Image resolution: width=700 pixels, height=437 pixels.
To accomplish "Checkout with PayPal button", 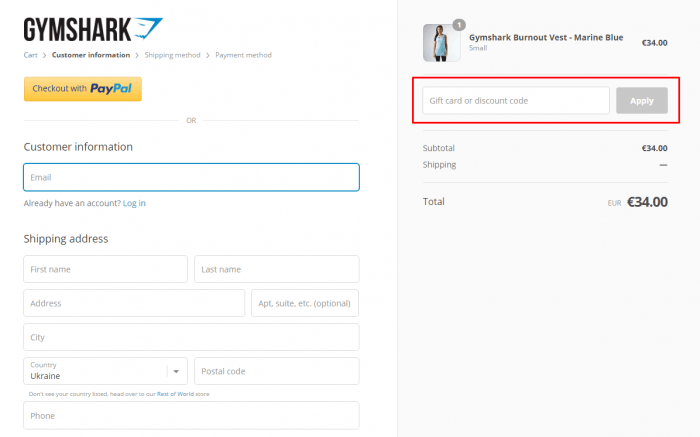I will tap(83, 89).
